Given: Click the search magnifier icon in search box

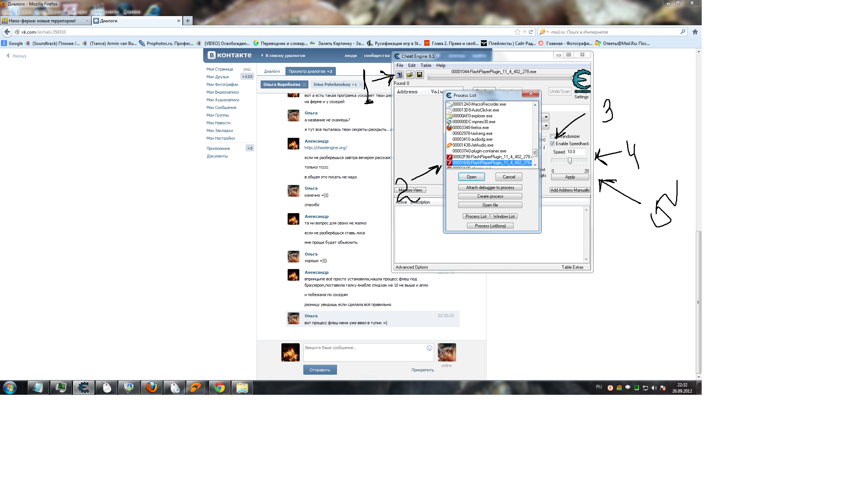Looking at the screenshot, I should pos(683,32).
